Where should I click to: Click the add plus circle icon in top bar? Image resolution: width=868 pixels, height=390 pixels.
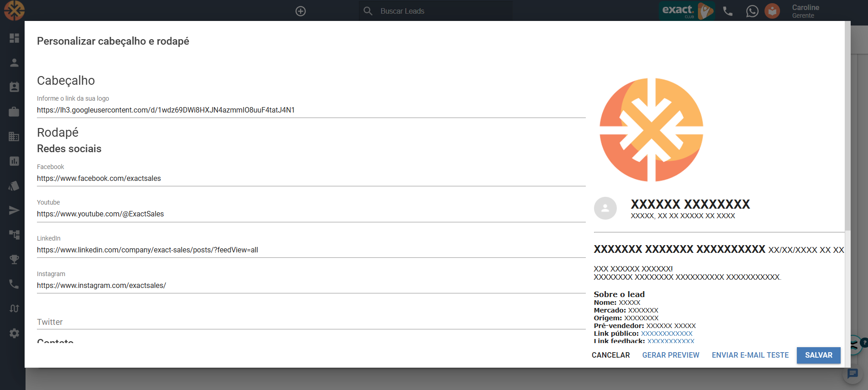point(300,11)
